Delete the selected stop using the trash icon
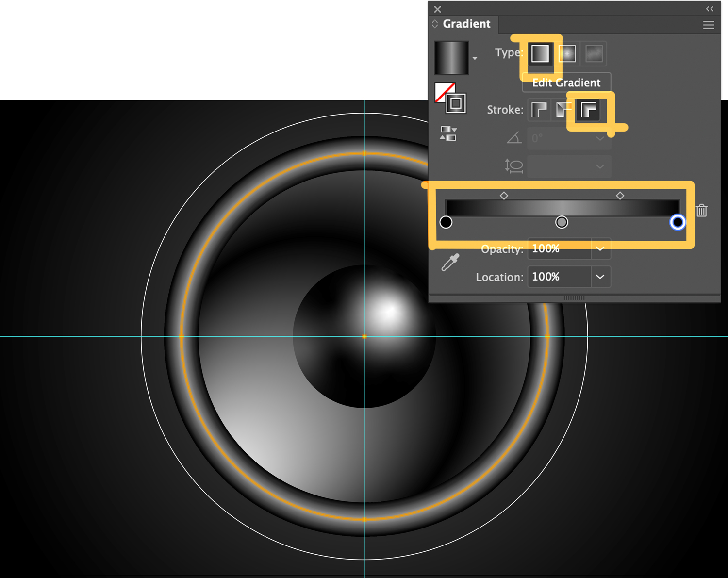Image resolution: width=728 pixels, height=578 pixels. [x=702, y=210]
